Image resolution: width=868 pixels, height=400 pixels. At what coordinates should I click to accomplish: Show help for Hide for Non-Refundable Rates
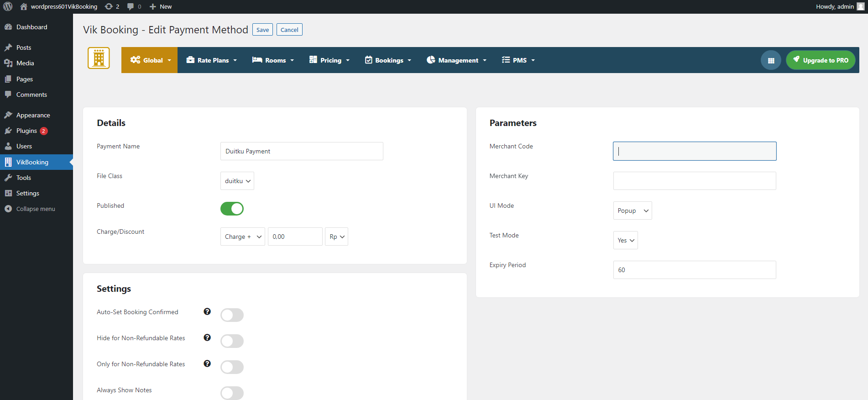207,337
